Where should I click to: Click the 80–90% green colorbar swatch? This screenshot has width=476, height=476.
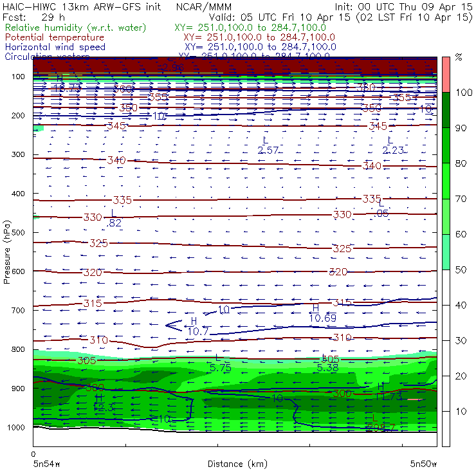click(x=446, y=145)
